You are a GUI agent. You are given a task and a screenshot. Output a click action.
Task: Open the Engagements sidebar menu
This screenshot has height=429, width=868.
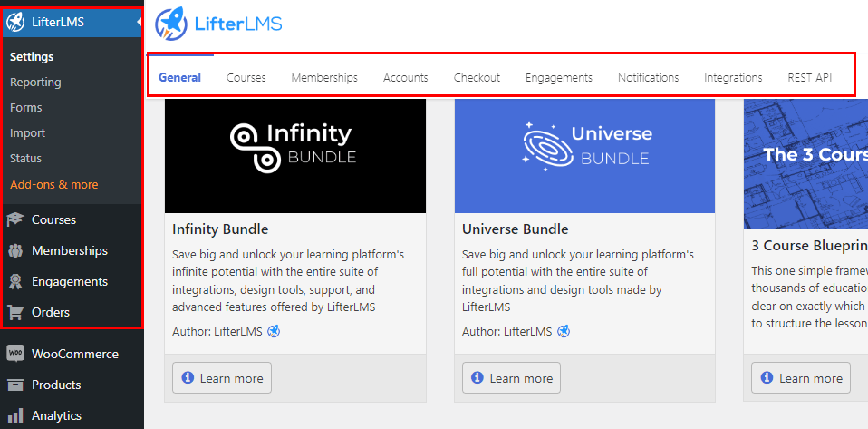click(x=72, y=282)
